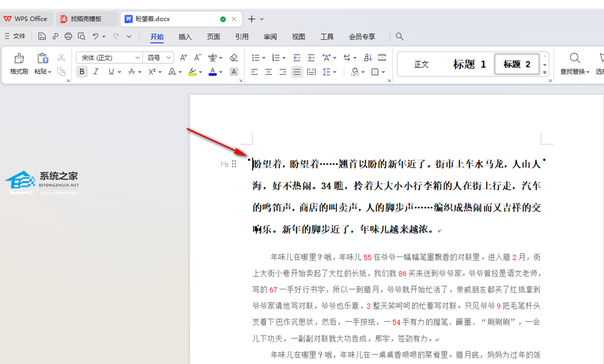
Task: Open the font group dialog launcher
Action: tap(241, 80)
